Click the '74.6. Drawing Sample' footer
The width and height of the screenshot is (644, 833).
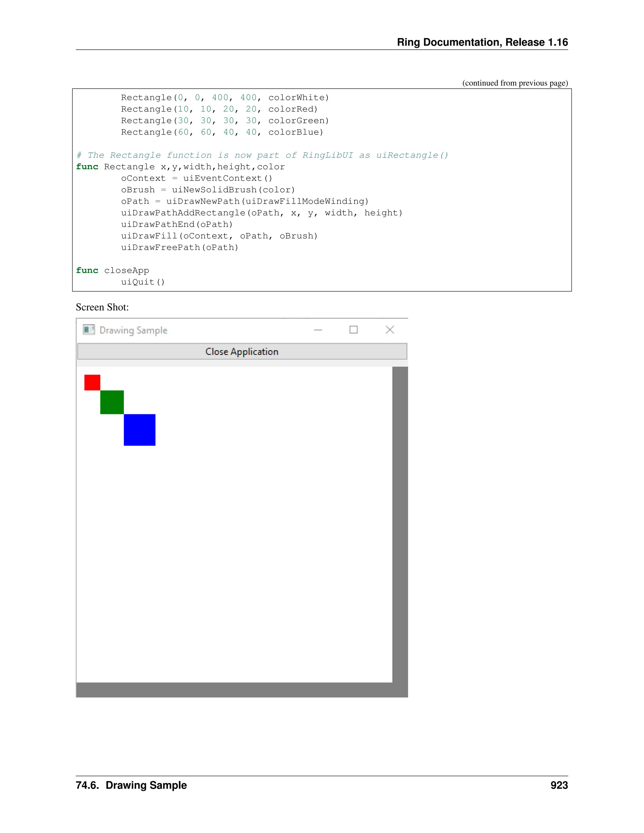[131, 785]
